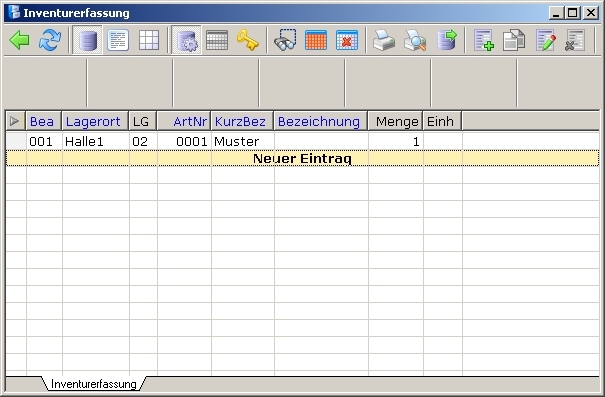This screenshot has height=397, width=605.
Task: Print using the printer icon
Action: click(x=384, y=40)
